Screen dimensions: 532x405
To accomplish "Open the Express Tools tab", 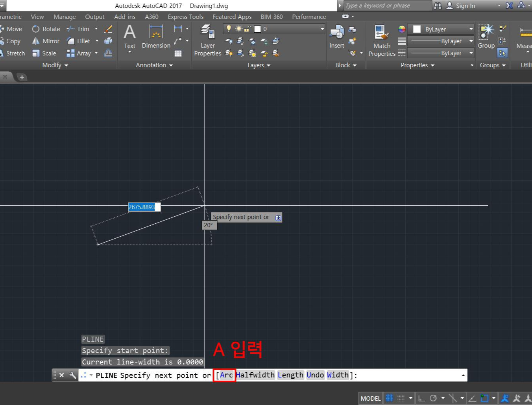I will pyautogui.click(x=185, y=17).
